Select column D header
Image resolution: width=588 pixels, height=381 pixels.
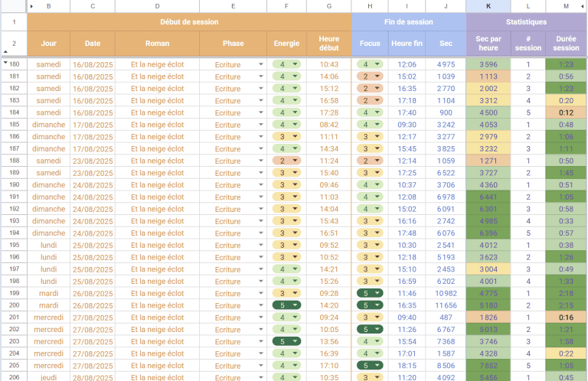157,6
